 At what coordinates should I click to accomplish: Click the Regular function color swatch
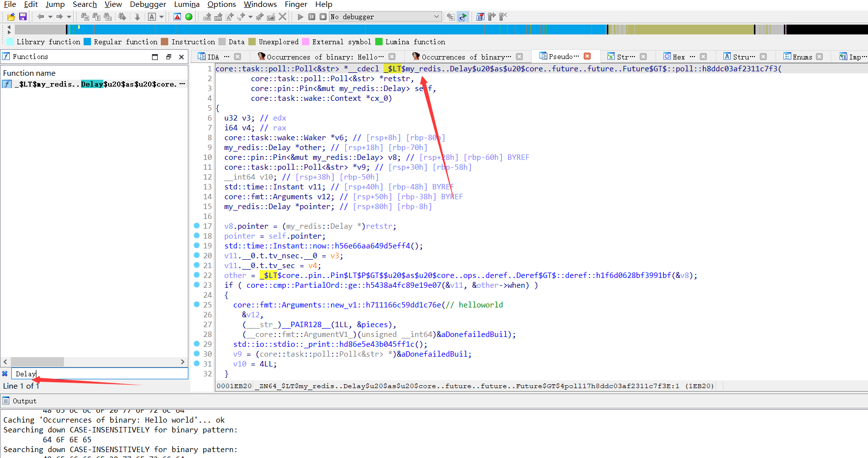[88, 42]
